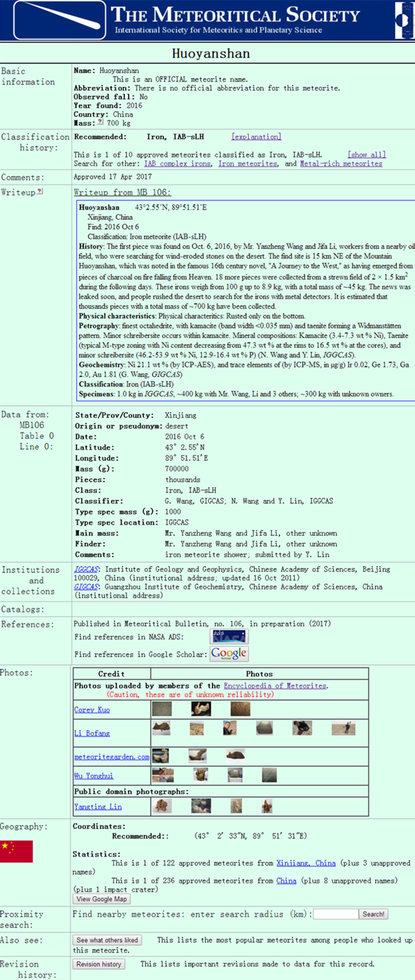Open meteoritegarden.com credit link
415x980 pixels.
pos(112,757)
